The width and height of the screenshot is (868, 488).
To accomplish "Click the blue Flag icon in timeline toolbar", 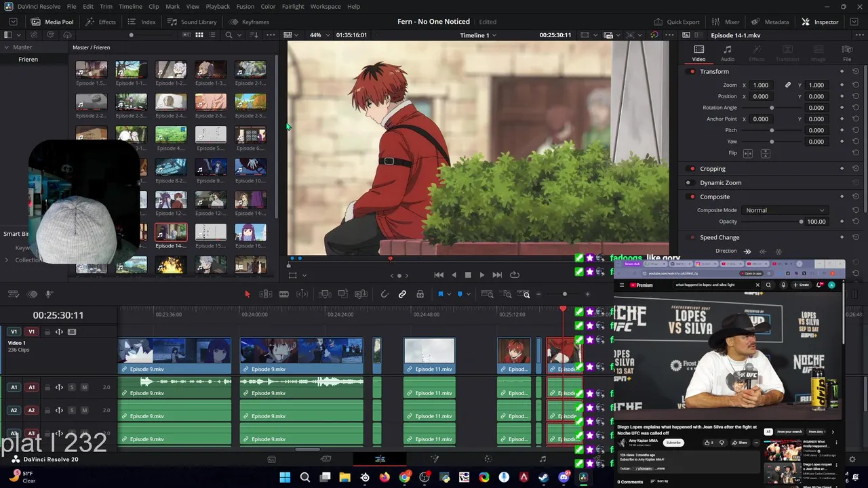I will tap(440, 294).
